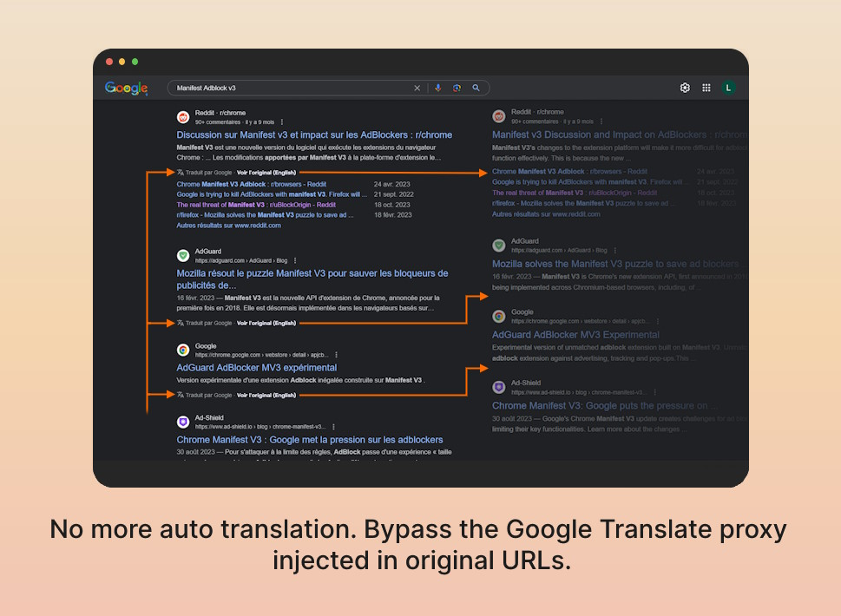Image resolution: width=841 pixels, height=616 pixels.
Task: Click the Google logo
Action: (126, 88)
